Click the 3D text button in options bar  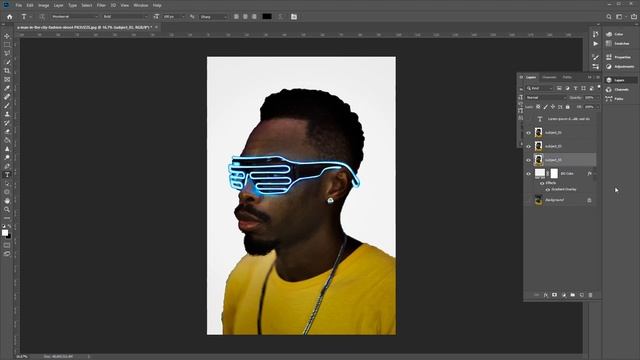click(x=293, y=17)
